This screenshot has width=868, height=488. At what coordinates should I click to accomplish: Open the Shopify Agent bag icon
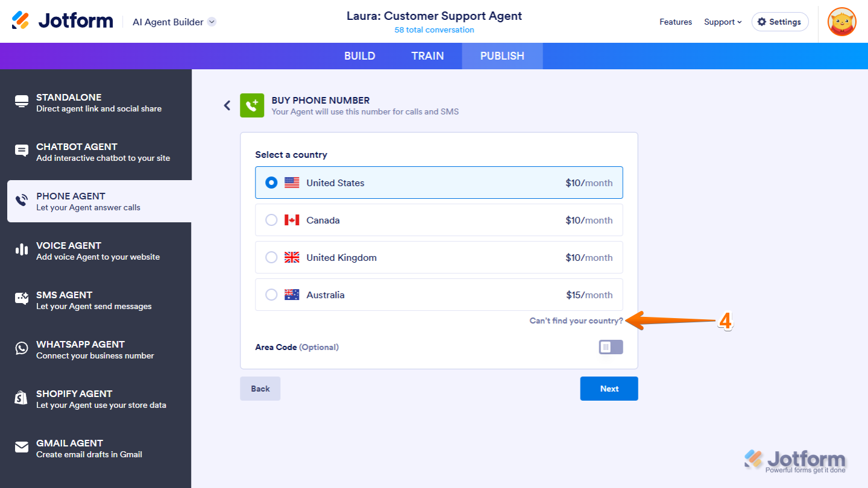[22, 398]
